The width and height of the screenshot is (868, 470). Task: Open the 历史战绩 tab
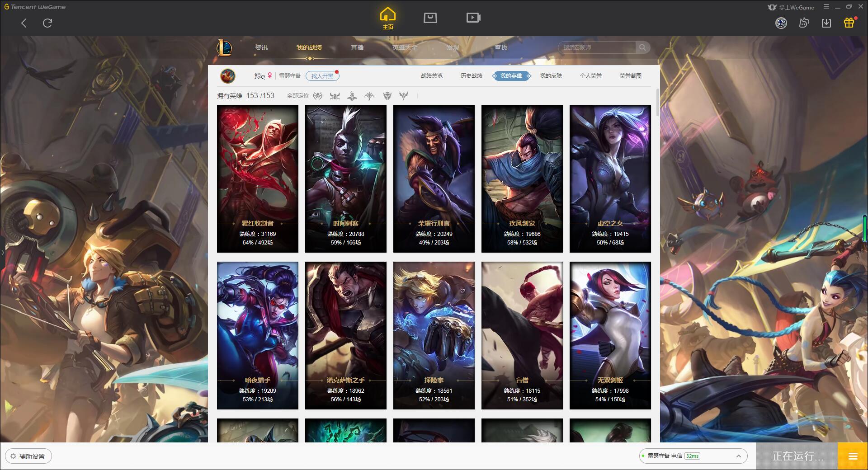[471, 76]
